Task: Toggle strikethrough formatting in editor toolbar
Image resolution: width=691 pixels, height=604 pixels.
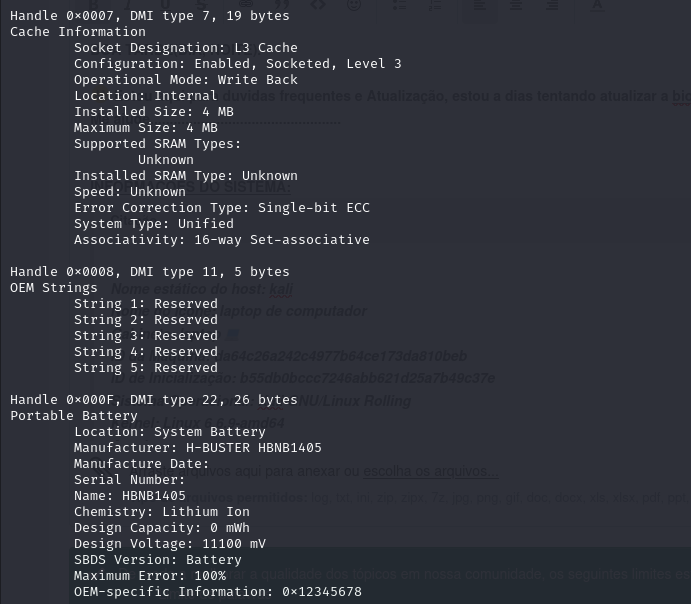Action: click(x=201, y=4)
